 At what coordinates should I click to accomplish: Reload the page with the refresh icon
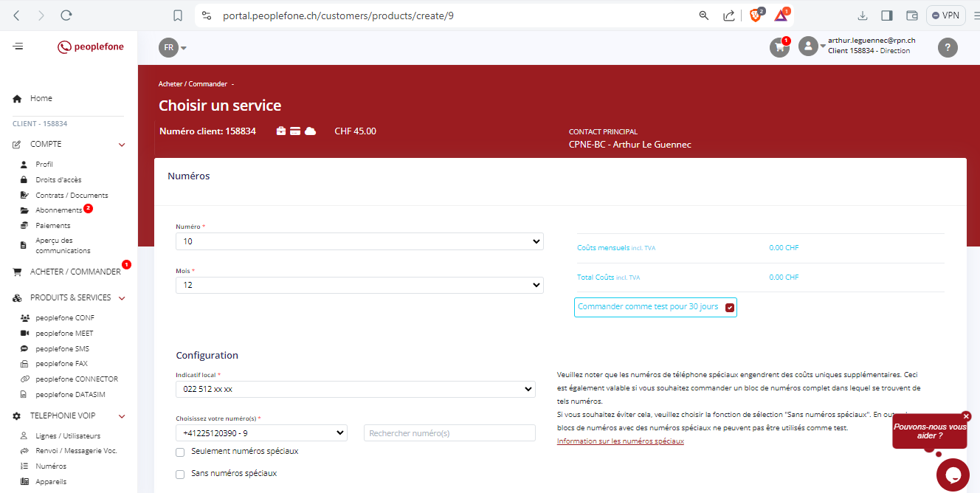coord(66,15)
